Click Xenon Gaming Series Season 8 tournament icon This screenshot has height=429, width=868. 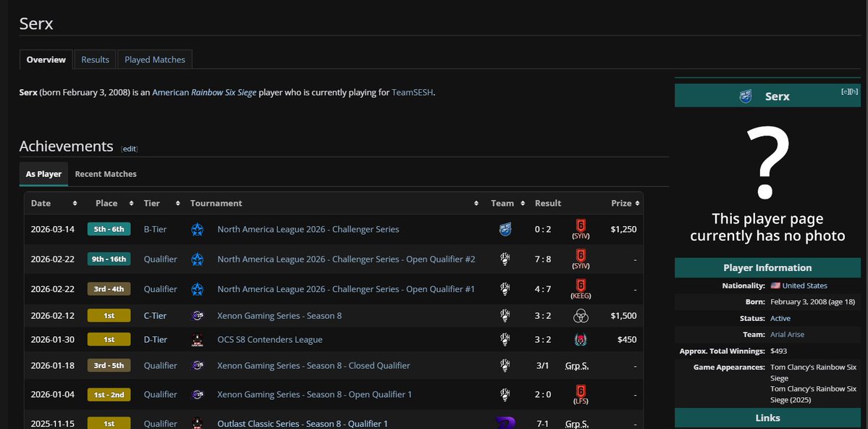point(197,315)
